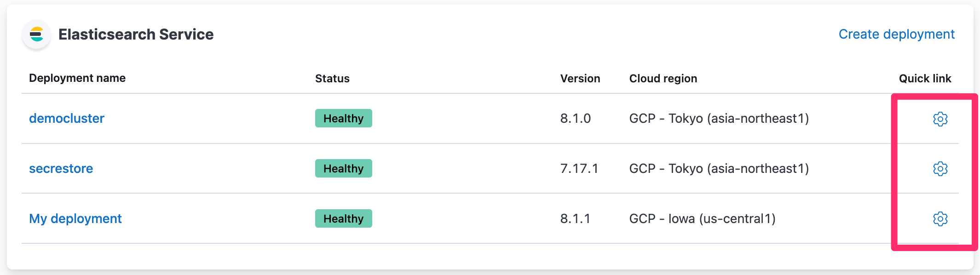
Task: Click the Healthy badge for My deployment
Action: (343, 219)
